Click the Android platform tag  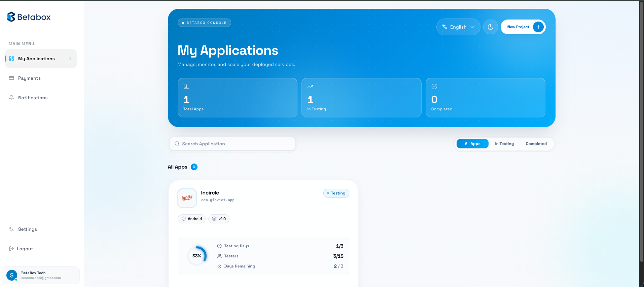click(x=191, y=219)
